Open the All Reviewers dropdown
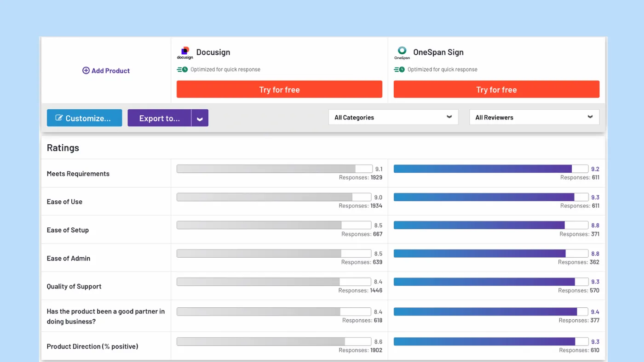Image resolution: width=644 pixels, height=362 pixels. [x=534, y=117]
